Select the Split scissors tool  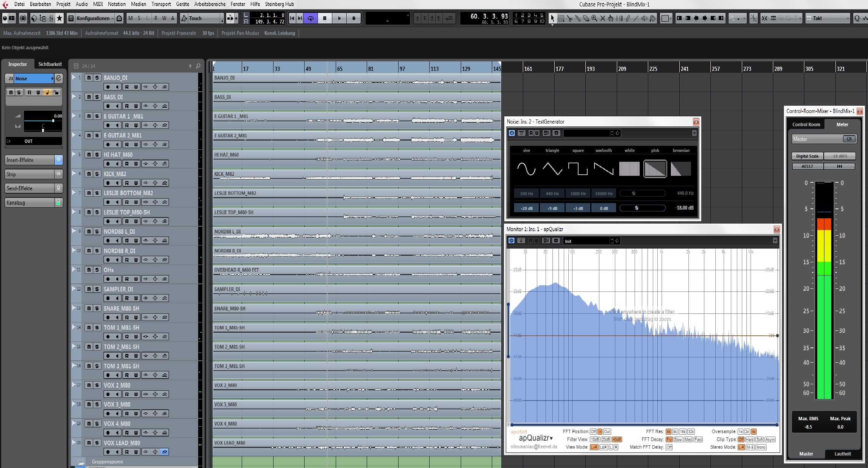pyautogui.click(x=569, y=18)
